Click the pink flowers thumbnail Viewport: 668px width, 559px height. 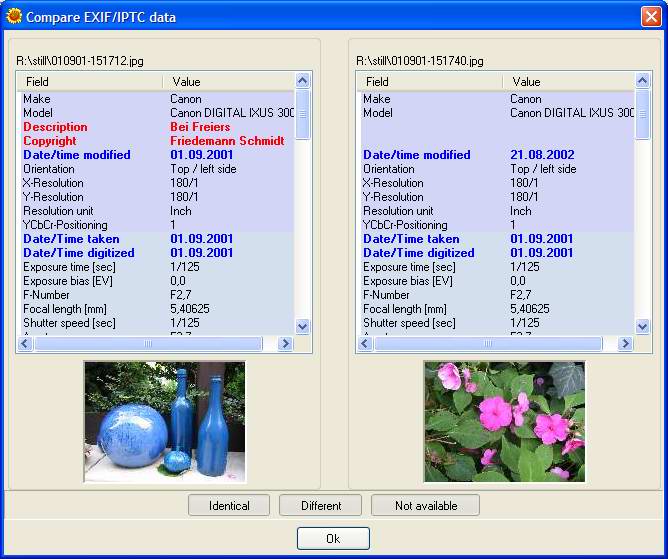coord(504,422)
